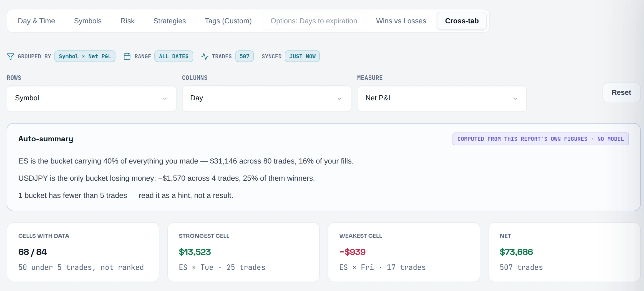Viewport: 644px width, 291px height.
Task: Click the Symbol × Net P&L chip
Action: 85,56
